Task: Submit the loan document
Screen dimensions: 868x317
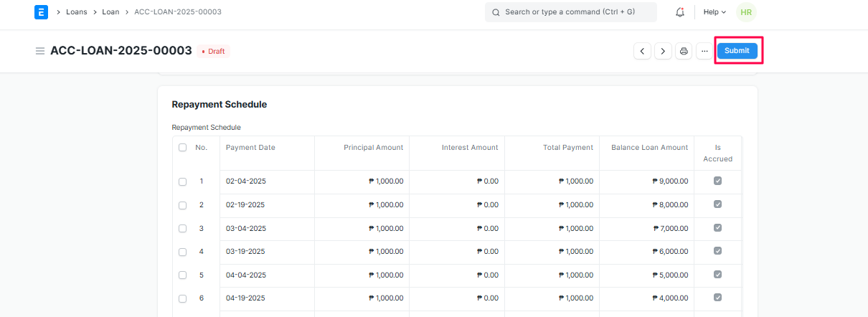Action: pyautogui.click(x=737, y=51)
